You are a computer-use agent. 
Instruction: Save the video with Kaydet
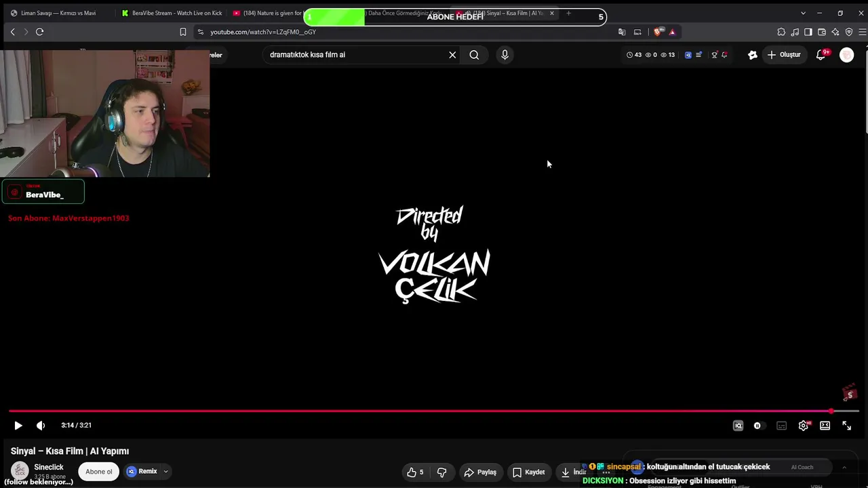click(529, 472)
